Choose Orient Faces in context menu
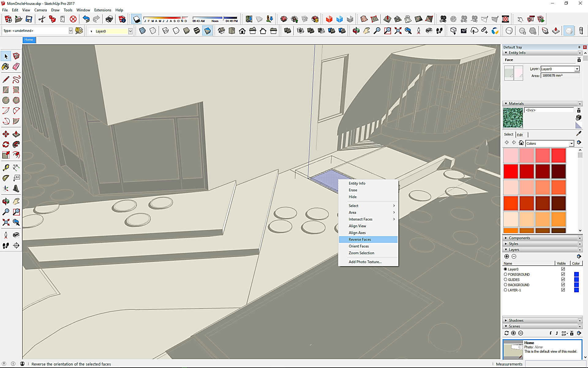The image size is (588, 368). pyautogui.click(x=368, y=246)
